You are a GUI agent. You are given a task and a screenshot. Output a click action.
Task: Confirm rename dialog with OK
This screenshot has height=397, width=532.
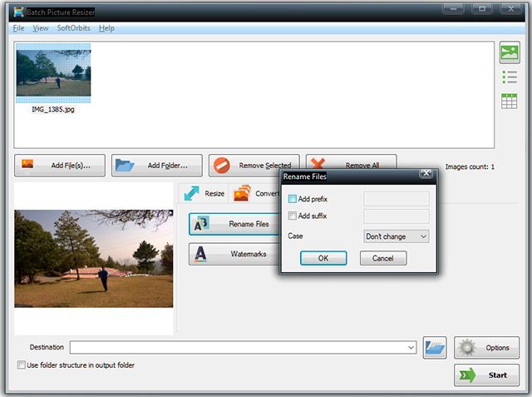[x=323, y=259]
